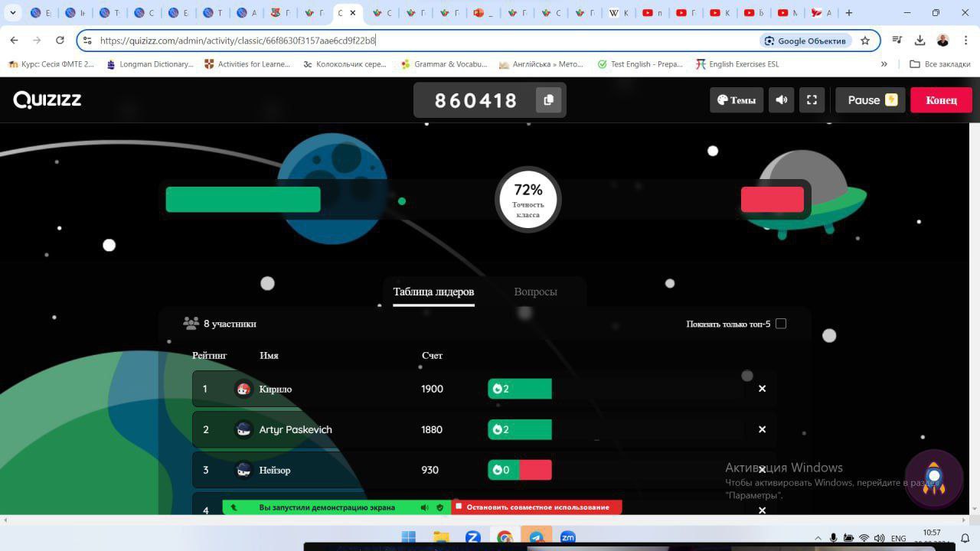
Task: Stop screen sharing from the red bar
Action: coord(537,507)
